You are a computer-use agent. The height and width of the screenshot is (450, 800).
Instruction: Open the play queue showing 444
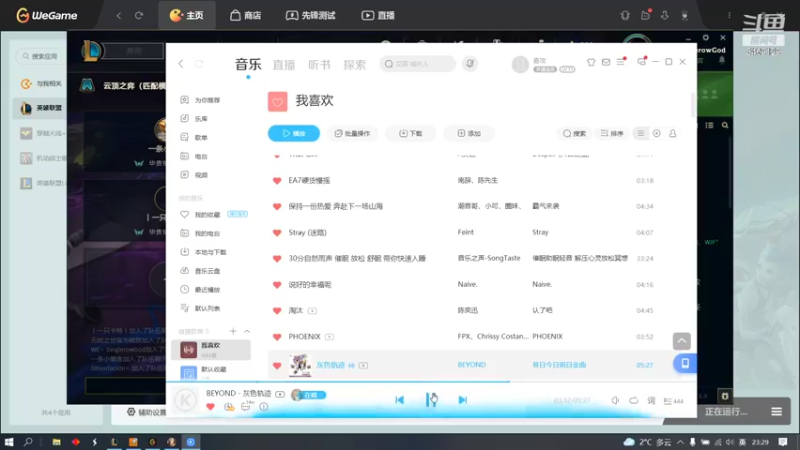coord(673,401)
